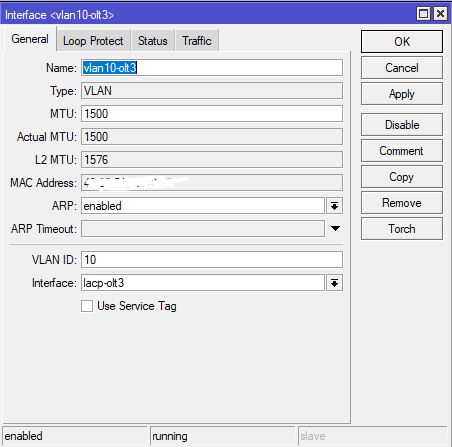
Task: Open the Status tab
Action: coord(153,41)
